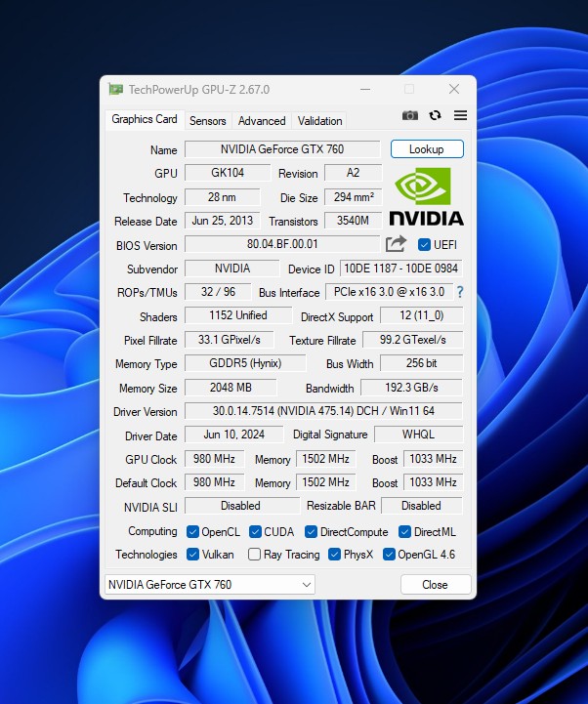
Task: Take a screenshot with the camera icon
Action: point(410,116)
